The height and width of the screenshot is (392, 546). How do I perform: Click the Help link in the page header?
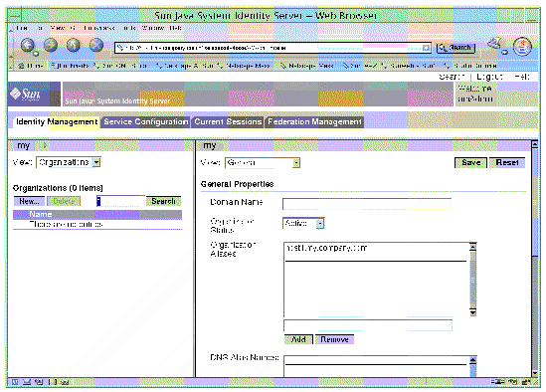click(522, 77)
